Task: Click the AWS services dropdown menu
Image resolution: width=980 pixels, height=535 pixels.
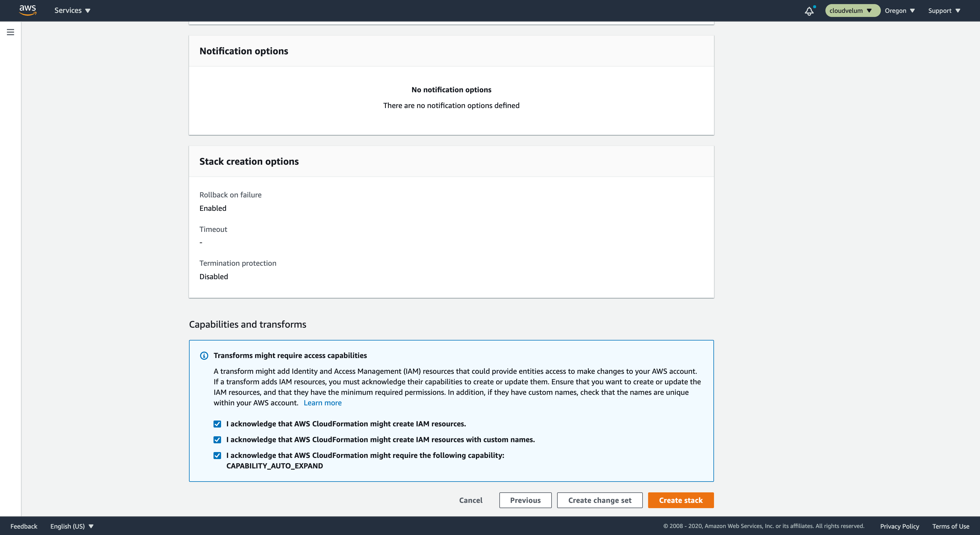Action: (72, 11)
